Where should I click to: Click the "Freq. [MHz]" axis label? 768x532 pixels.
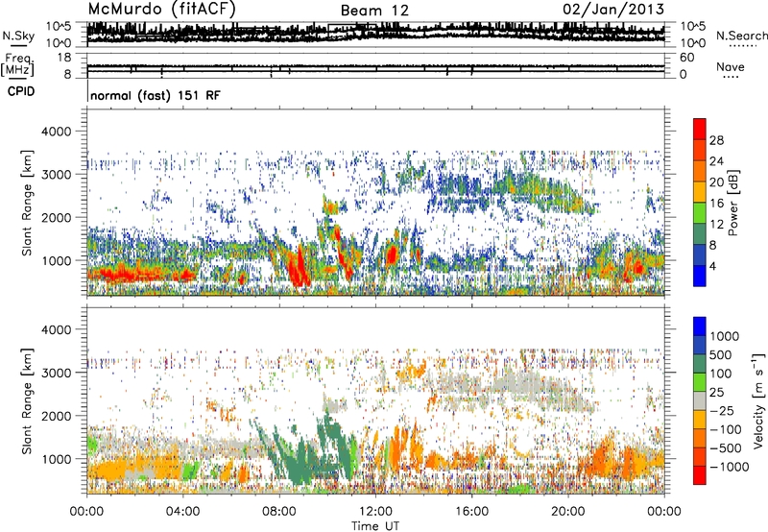point(17,65)
